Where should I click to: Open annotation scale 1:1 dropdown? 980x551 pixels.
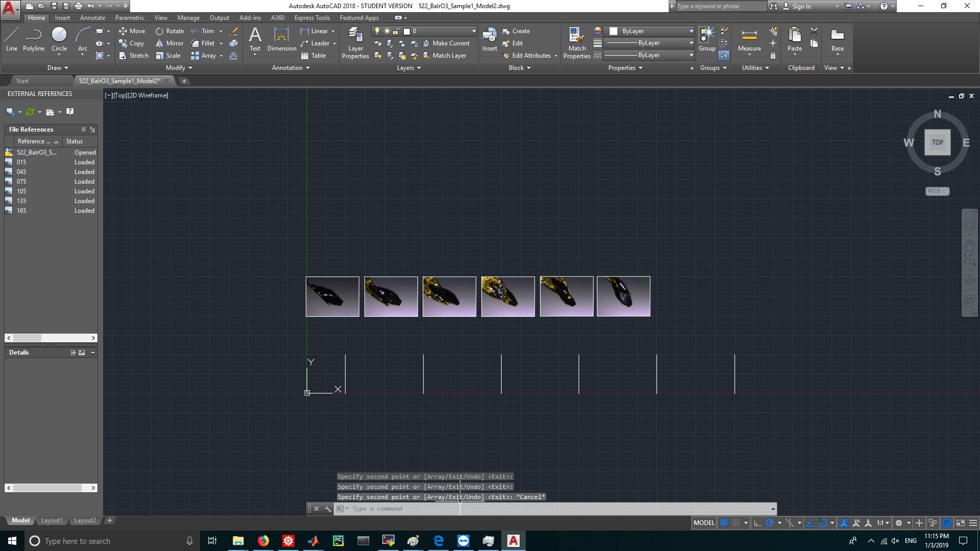tap(883, 523)
